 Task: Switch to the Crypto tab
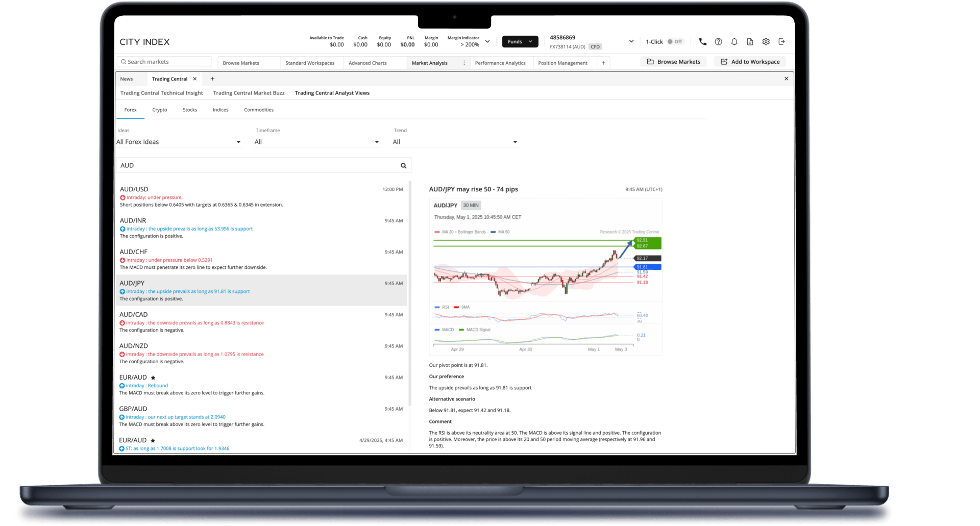pos(159,109)
